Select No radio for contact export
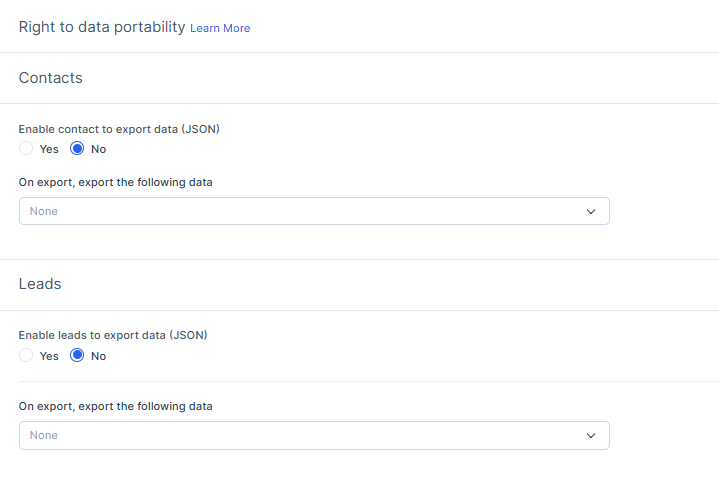The width and height of the screenshot is (719, 484). tap(77, 149)
